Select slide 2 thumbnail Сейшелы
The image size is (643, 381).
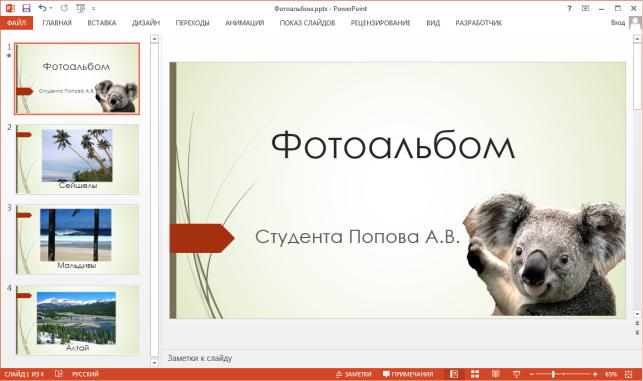77,159
